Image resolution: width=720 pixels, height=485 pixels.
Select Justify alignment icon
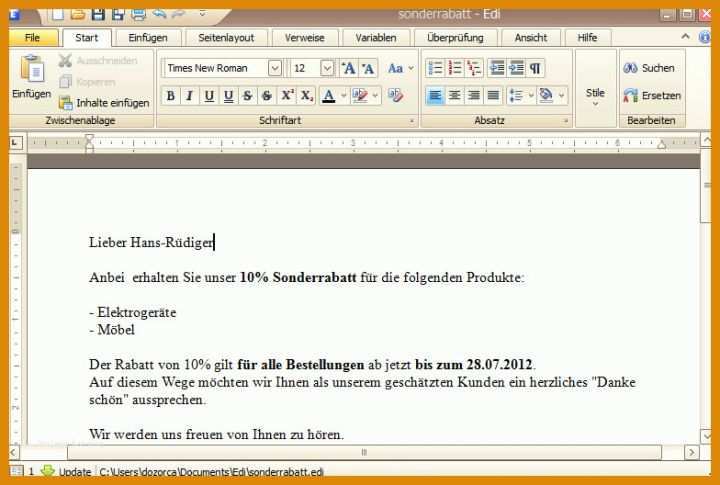click(x=493, y=96)
